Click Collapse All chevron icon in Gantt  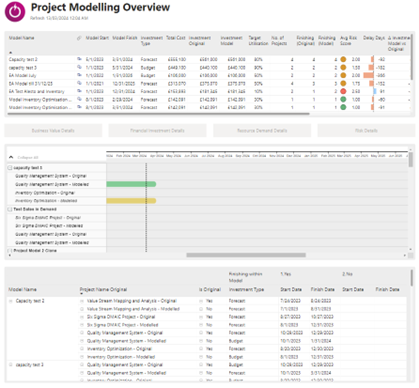11,157
